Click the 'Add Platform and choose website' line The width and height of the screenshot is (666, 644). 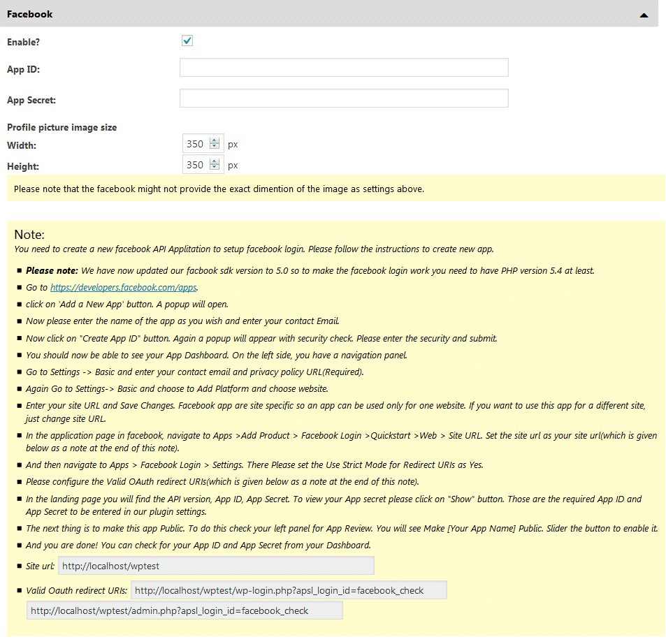pos(177,389)
